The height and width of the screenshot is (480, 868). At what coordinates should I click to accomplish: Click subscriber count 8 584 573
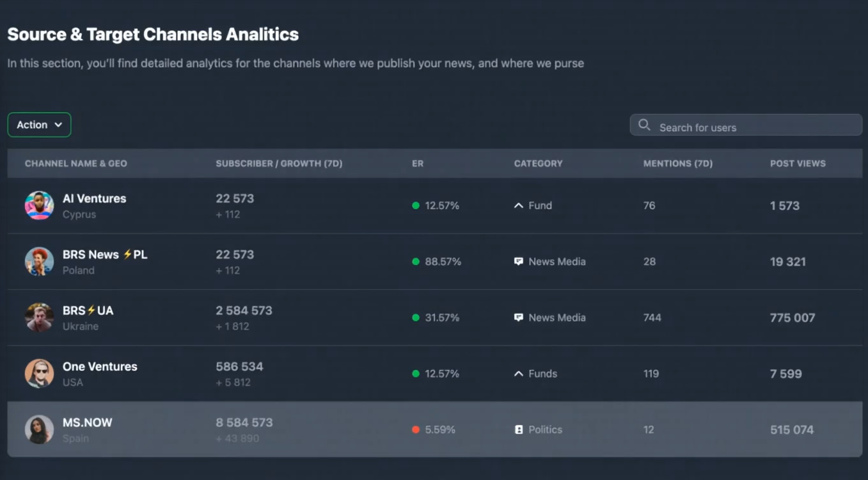[x=244, y=422]
